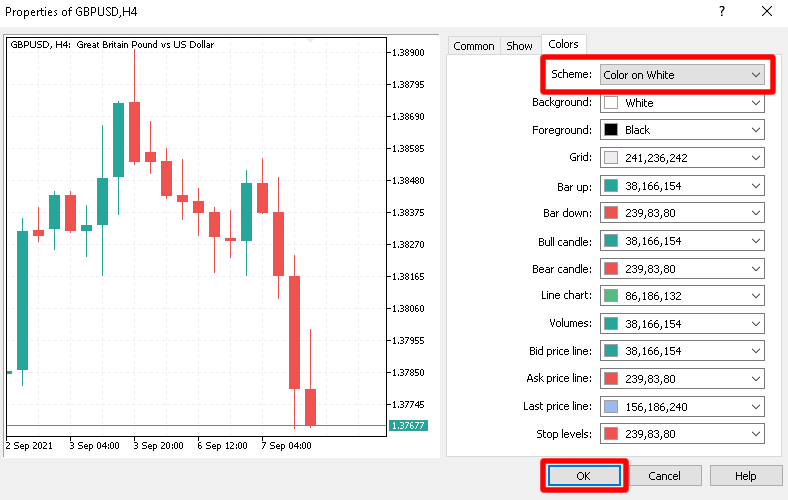This screenshot has height=500, width=788.
Task: Open the Bar down color dropdown
Action: point(682,213)
